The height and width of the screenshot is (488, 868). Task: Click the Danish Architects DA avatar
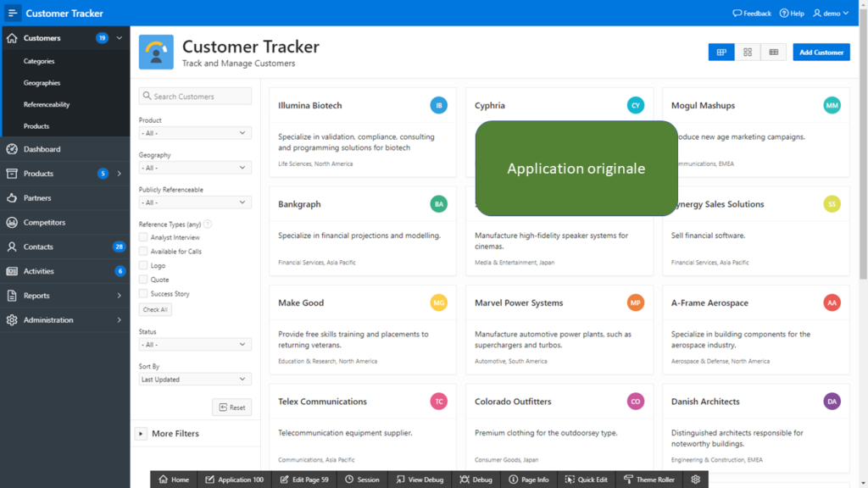tap(832, 401)
